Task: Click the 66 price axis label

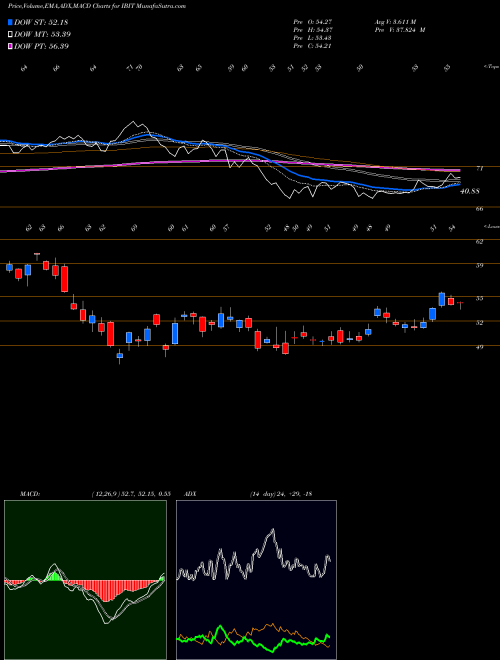Action: click(479, 208)
